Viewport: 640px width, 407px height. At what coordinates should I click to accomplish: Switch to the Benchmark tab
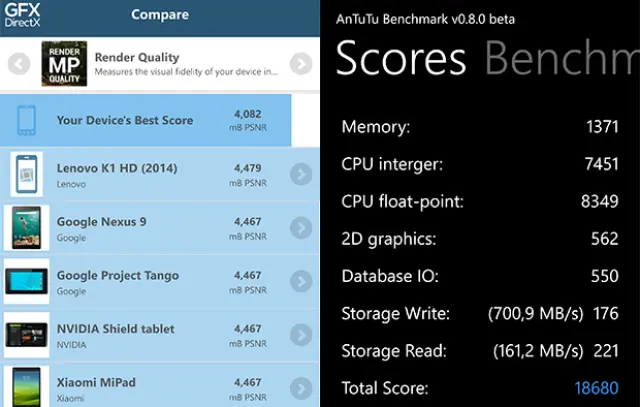point(560,60)
